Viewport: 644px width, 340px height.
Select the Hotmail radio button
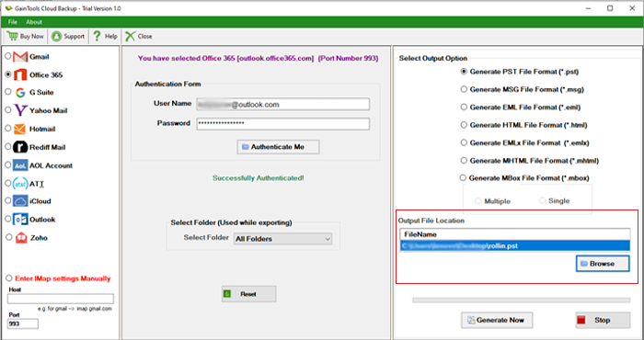pyautogui.click(x=7, y=129)
